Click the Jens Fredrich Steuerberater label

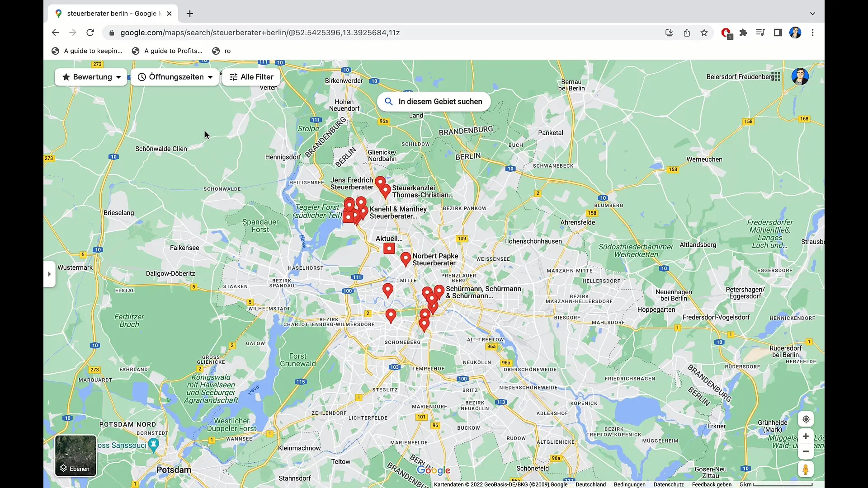(352, 183)
